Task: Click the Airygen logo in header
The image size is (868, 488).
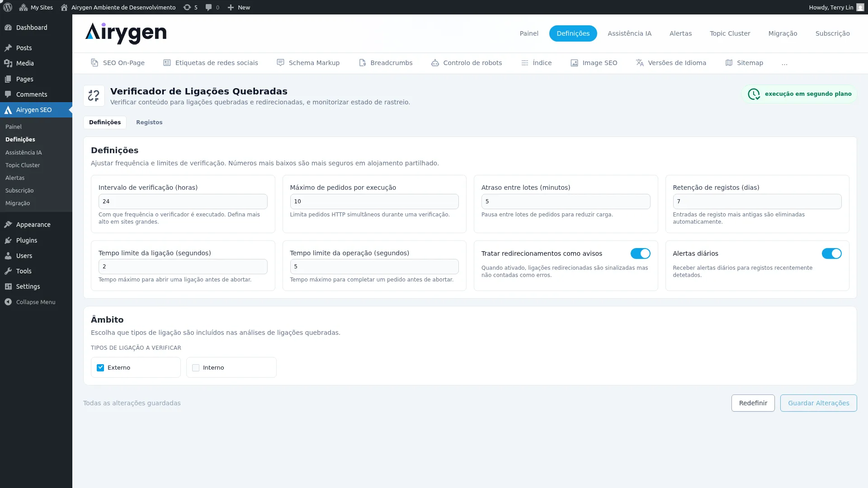Action: coord(126,33)
